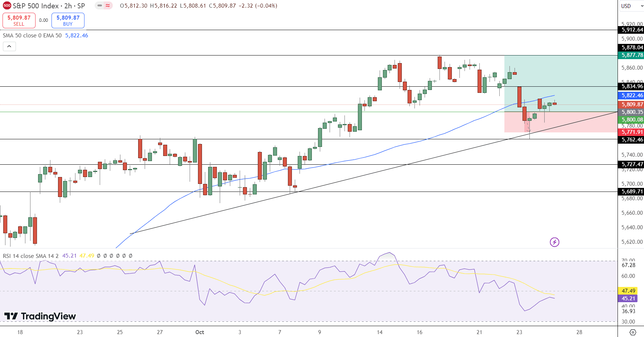Click the RSI value 45.21 in legend
644x337 pixels.
(69, 256)
